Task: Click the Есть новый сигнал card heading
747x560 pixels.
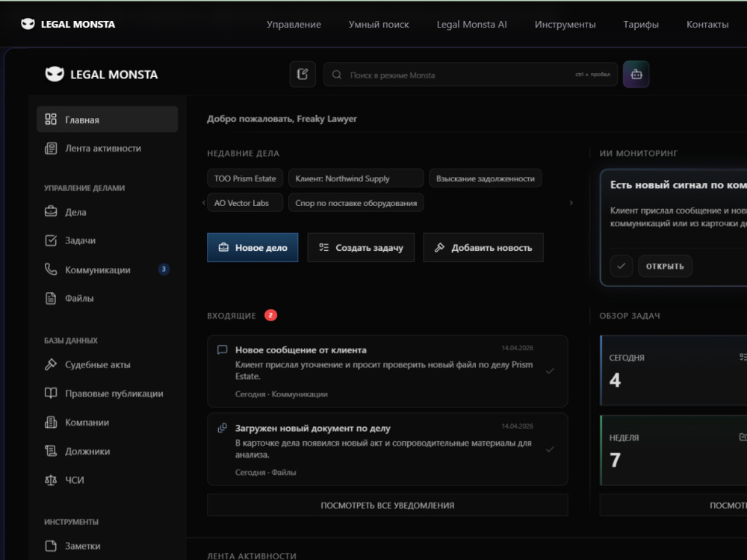Action: pos(678,184)
